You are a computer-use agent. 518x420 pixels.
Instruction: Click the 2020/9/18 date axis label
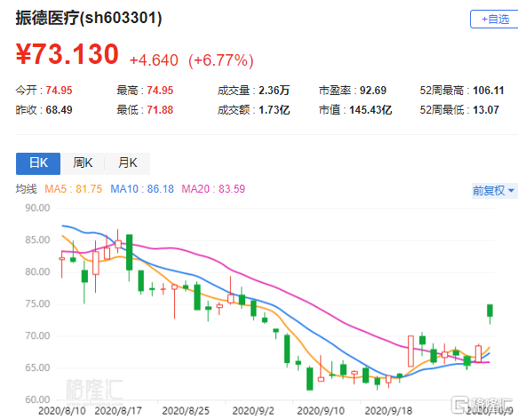click(x=388, y=411)
